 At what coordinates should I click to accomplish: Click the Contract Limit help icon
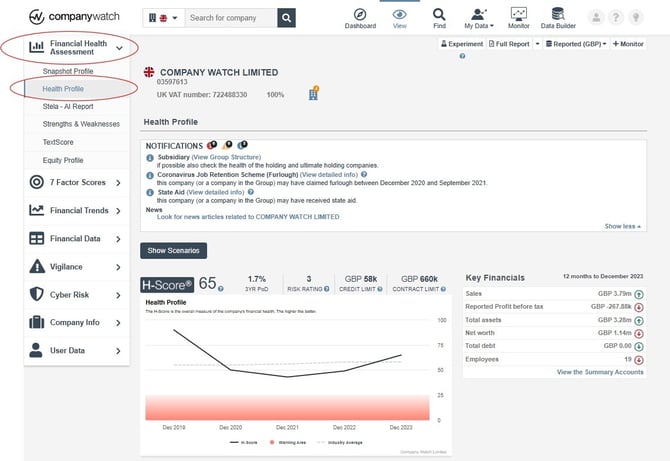pyautogui.click(x=444, y=289)
